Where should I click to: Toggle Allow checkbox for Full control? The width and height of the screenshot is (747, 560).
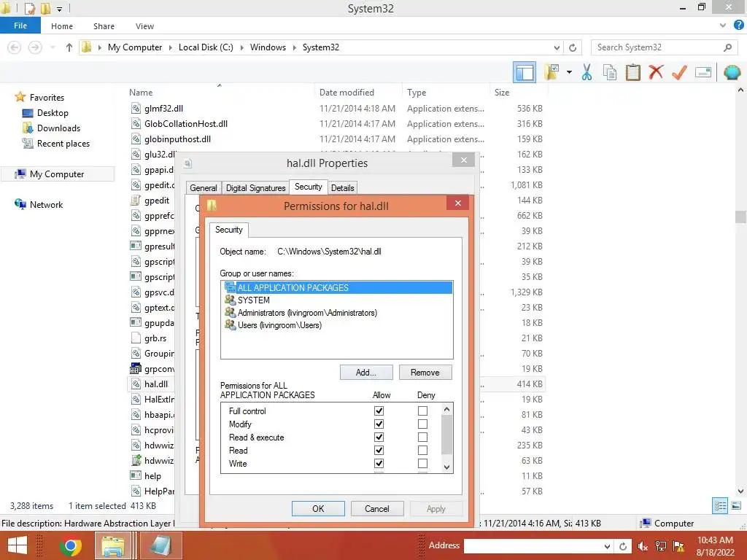(379, 411)
